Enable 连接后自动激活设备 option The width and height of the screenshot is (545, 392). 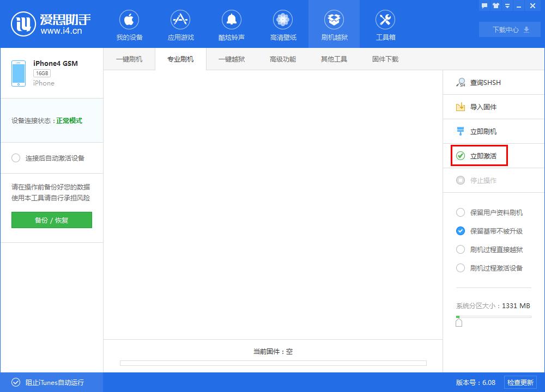coord(49,158)
